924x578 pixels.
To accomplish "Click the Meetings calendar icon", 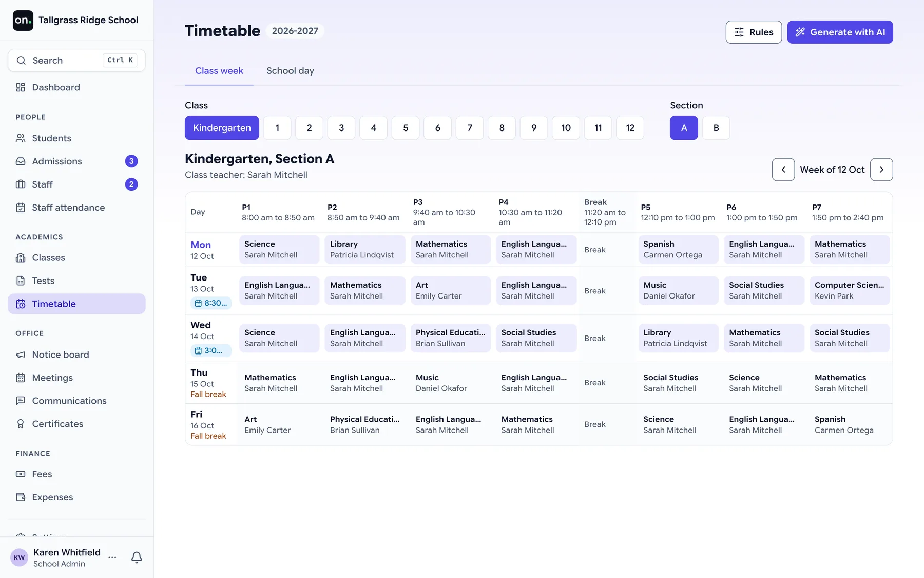I will pos(21,378).
